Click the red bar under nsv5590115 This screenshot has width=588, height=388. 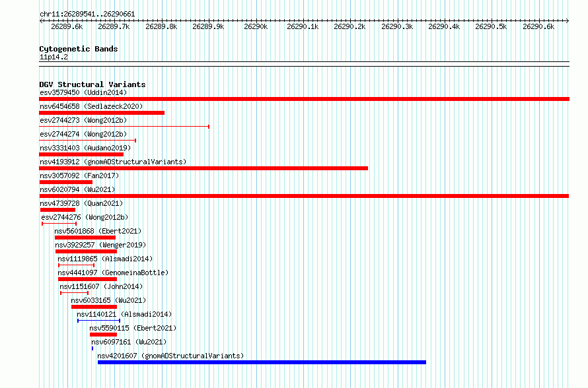[x=103, y=335]
